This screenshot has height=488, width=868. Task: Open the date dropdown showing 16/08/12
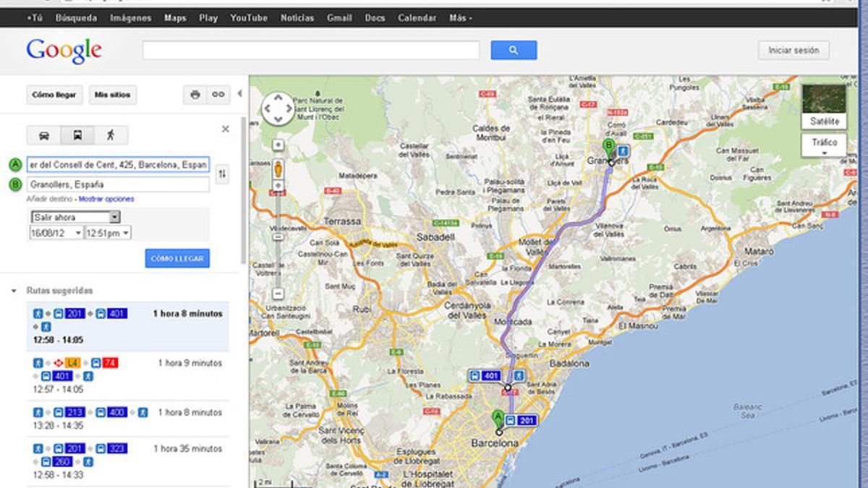coord(54,232)
